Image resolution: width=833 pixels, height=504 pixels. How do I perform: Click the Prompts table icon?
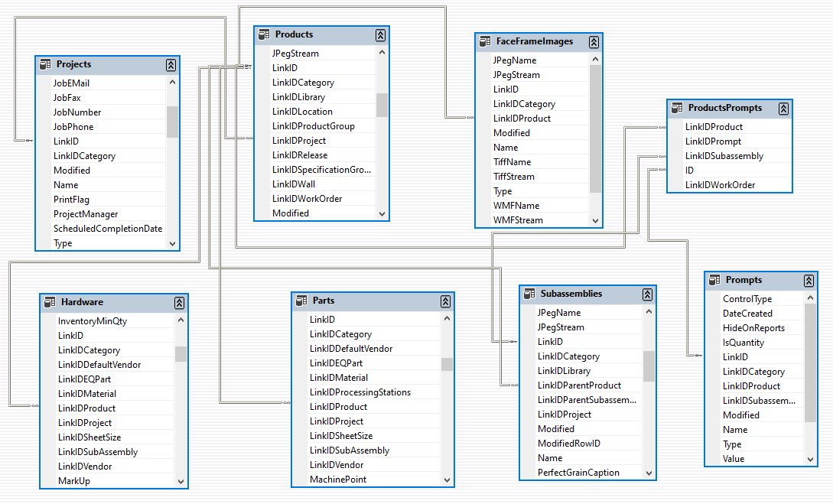[x=714, y=280]
